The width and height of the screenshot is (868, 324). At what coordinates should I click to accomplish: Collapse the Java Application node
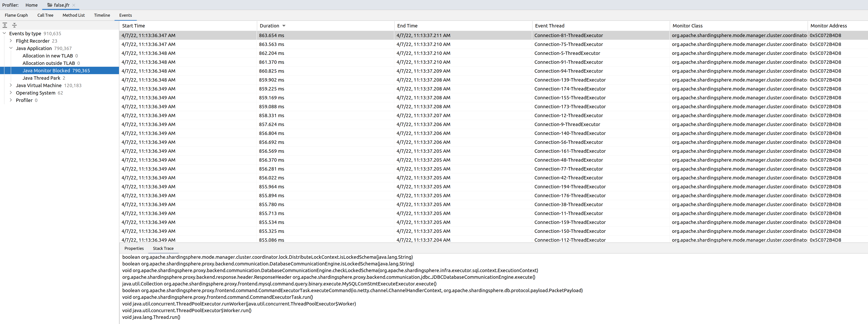pyautogui.click(x=11, y=48)
